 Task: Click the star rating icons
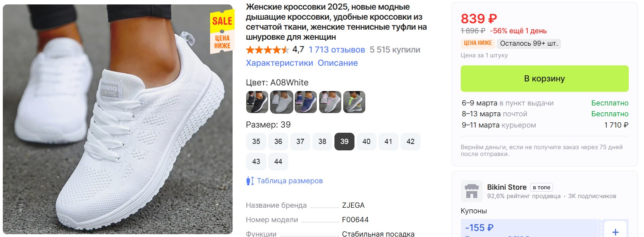pos(267,50)
